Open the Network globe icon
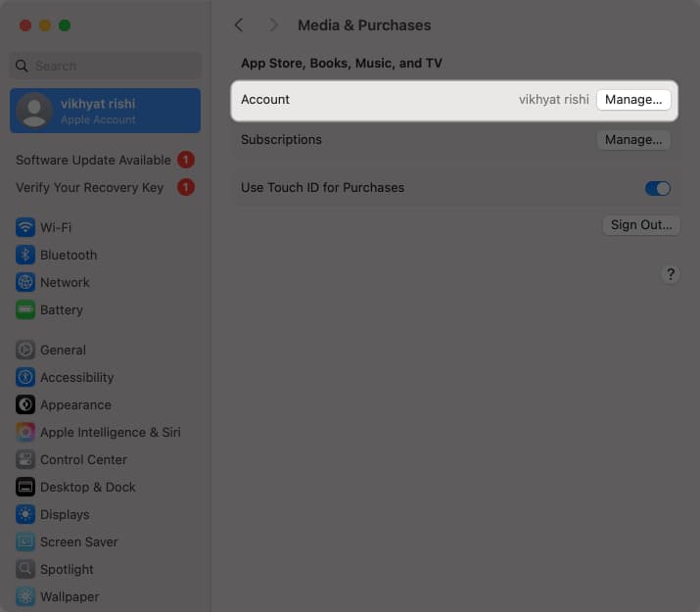This screenshot has width=700, height=612. tap(25, 282)
